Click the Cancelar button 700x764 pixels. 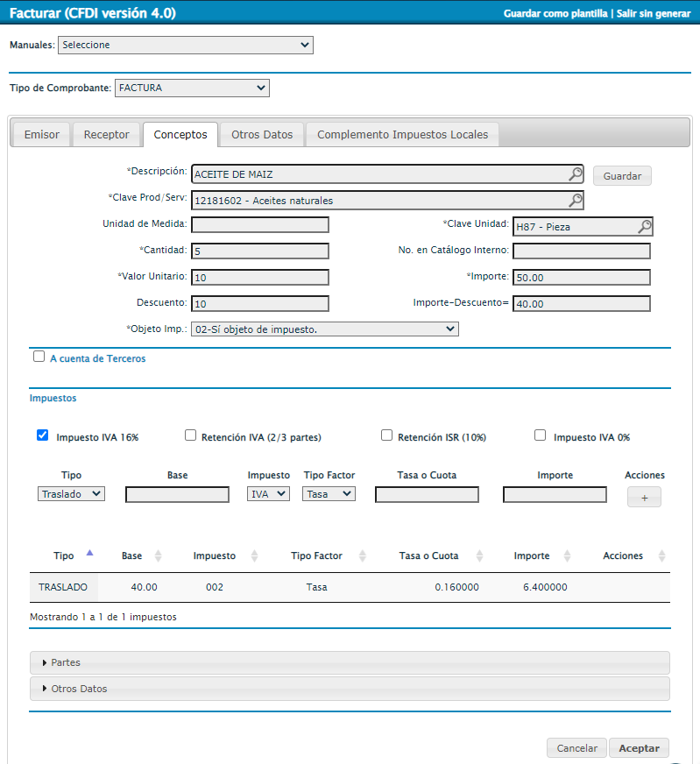point(576,748)
